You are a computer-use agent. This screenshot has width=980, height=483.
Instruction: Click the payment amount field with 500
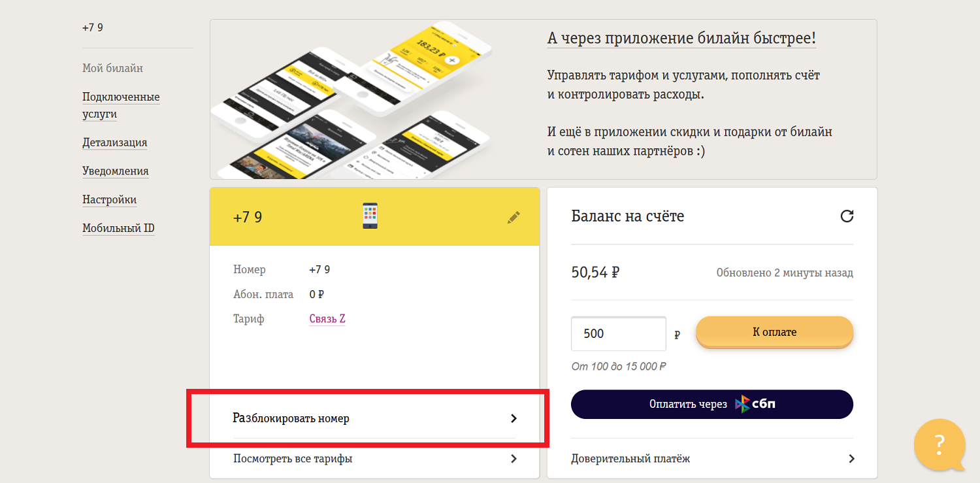[x=619, y=333]
